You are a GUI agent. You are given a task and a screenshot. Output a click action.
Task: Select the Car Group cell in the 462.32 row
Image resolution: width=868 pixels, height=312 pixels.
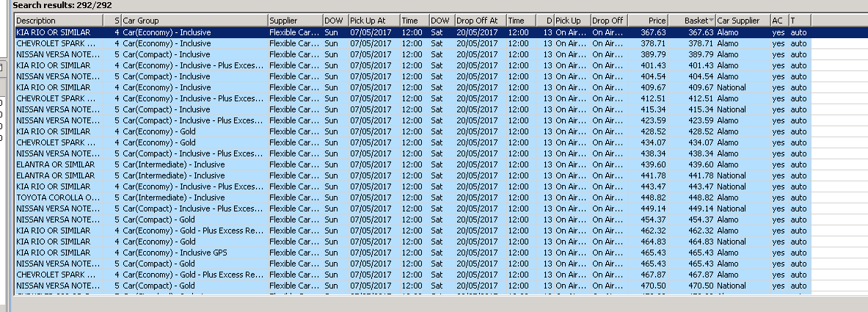coord(194,231)
